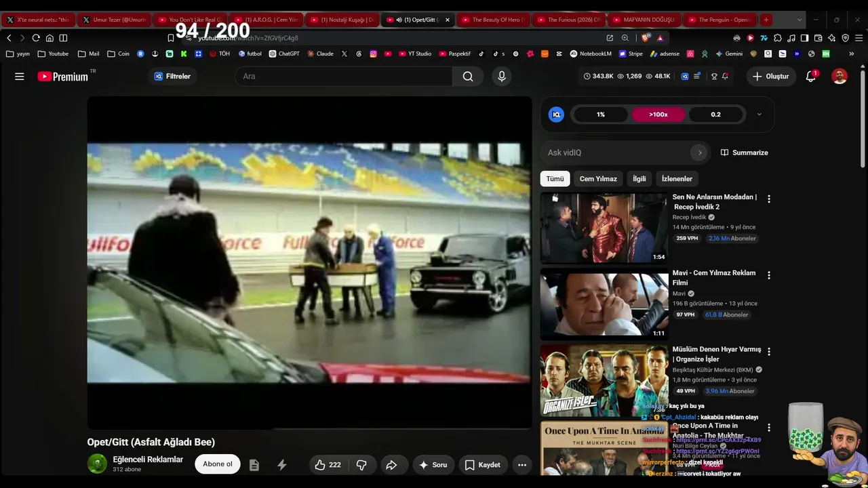The width and height of the screenshot is (868, 488).
Task: Open a new browser tab
Action: (766, 20)
